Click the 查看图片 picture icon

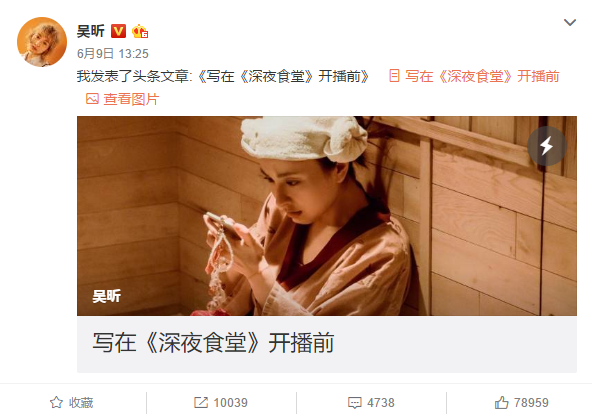92,99
